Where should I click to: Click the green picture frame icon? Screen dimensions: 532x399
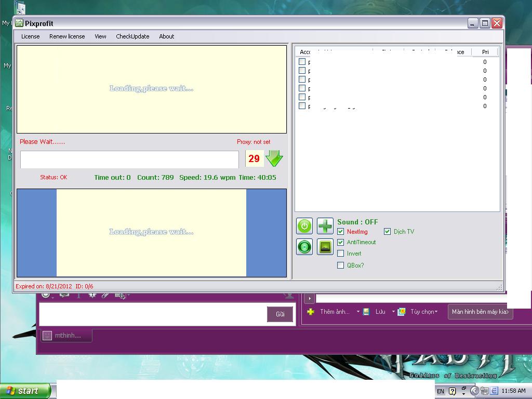325,247
